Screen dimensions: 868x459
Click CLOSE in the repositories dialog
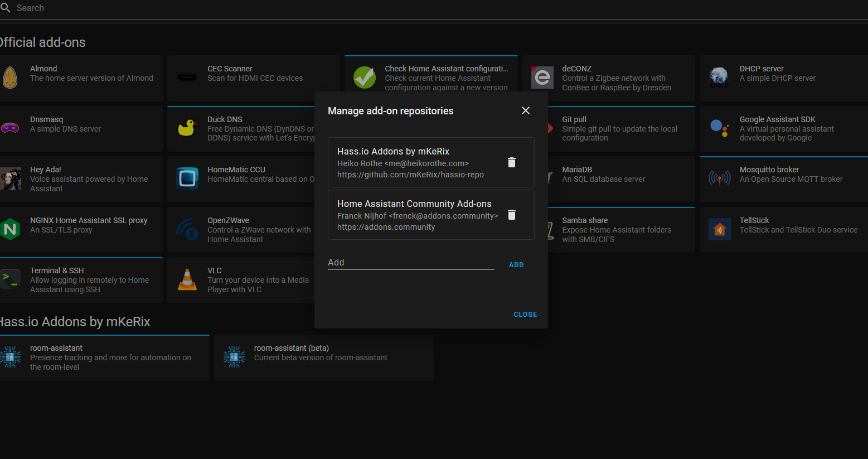[525, 314]
